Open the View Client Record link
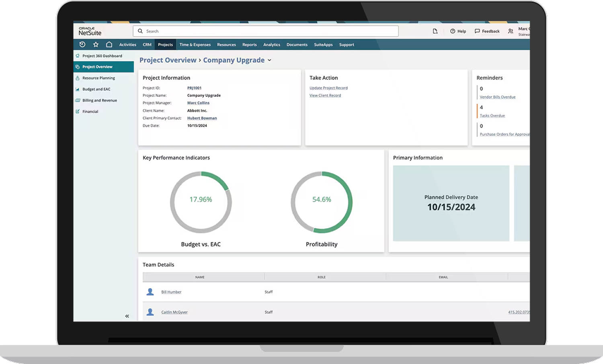 (325, 96)
